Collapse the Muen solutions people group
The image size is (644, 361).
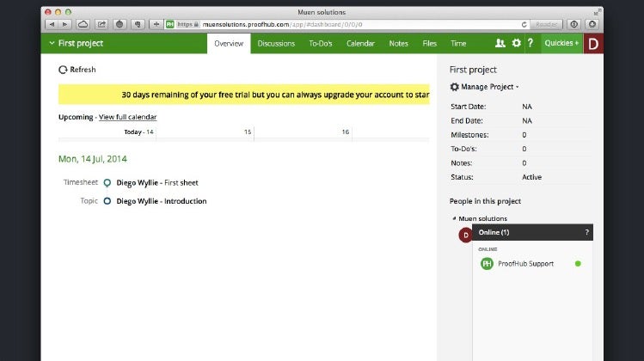tap(454, 218)
